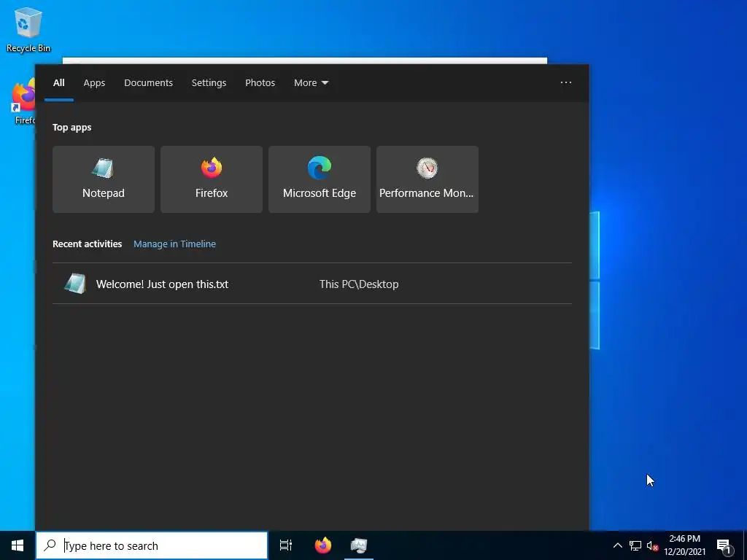Click Manage in Timeline link

click(x=174, y=244)
